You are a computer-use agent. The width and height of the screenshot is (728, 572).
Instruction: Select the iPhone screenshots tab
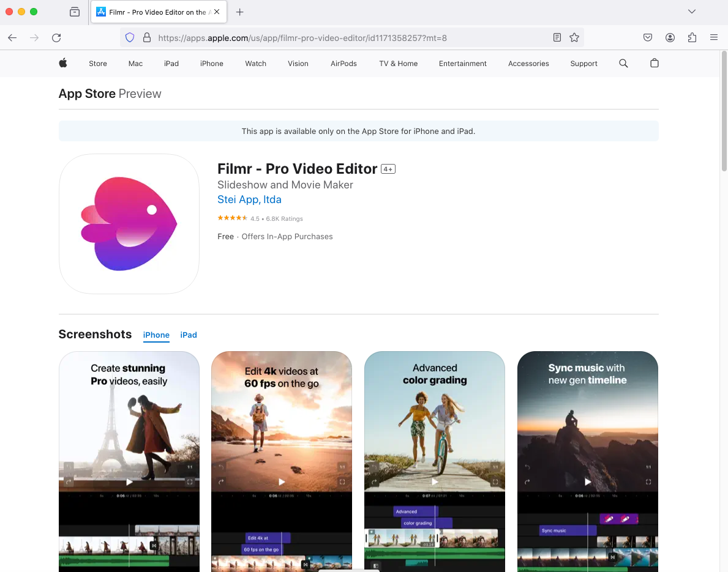[x=156, y=335]
